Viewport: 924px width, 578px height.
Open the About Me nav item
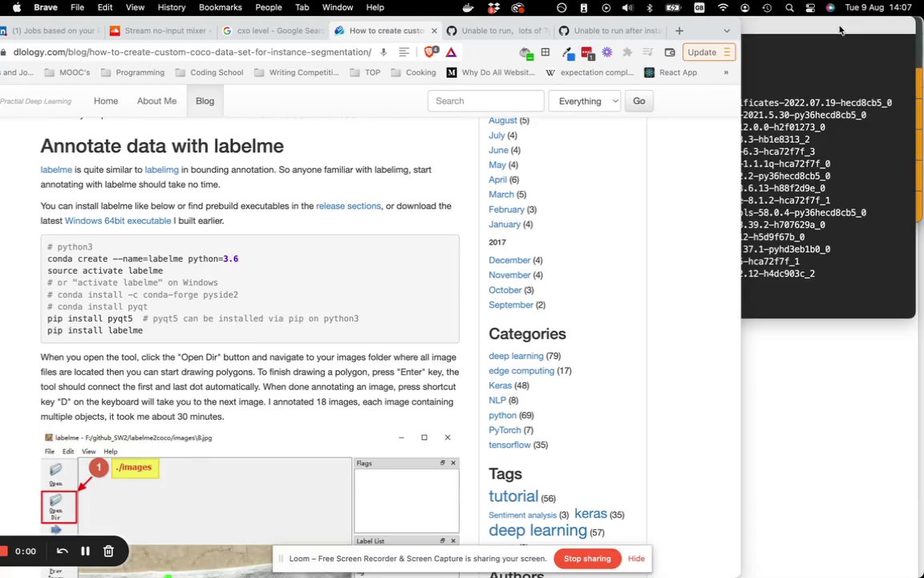pyautogui.click(x=156, y=101)
